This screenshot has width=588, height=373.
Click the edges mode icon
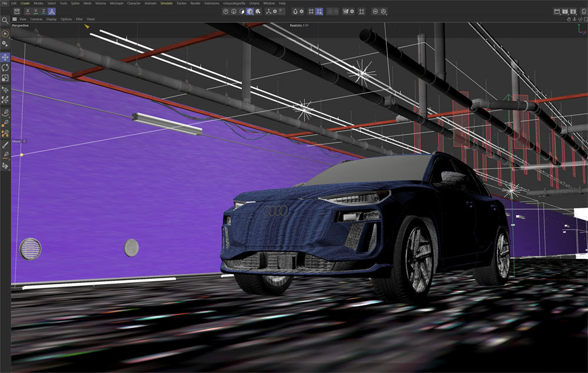[x=233, y=12]
